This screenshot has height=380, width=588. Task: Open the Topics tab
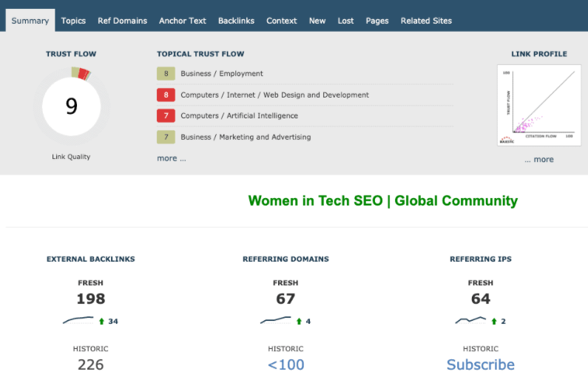[x=73, y=21]
